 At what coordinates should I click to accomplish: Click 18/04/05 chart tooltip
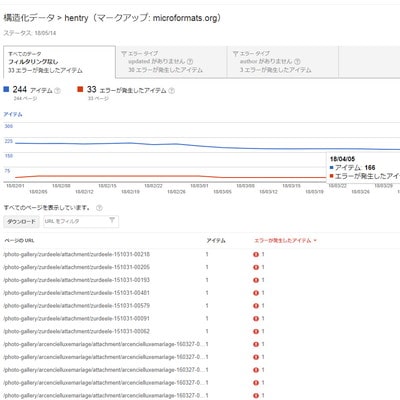point(363,168)
